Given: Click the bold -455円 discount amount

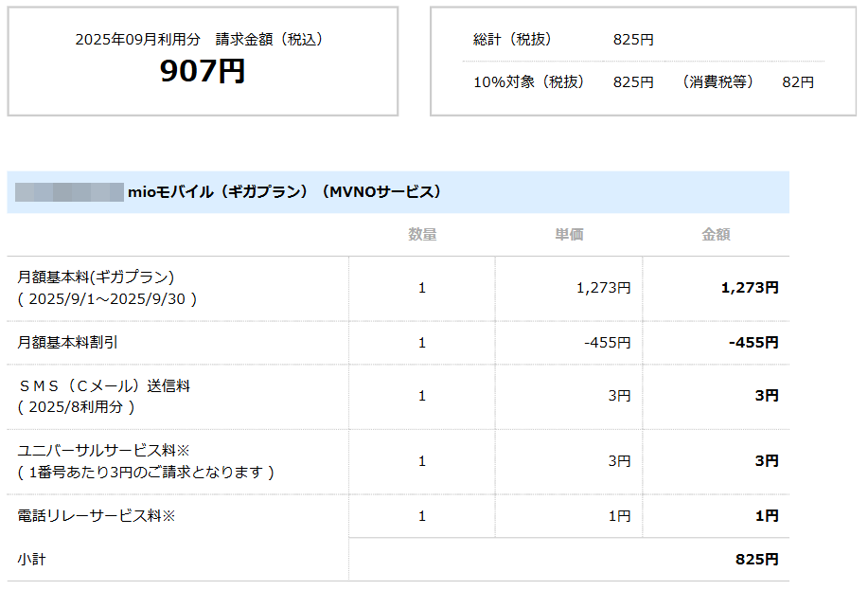Looking at the screenshot, I should click(753, 343).
